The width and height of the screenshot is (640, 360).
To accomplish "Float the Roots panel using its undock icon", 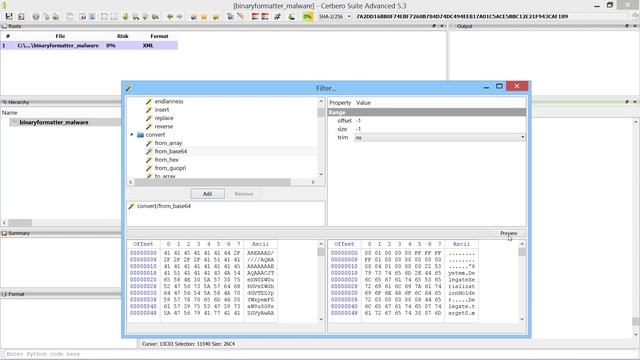I will [434, 26].
